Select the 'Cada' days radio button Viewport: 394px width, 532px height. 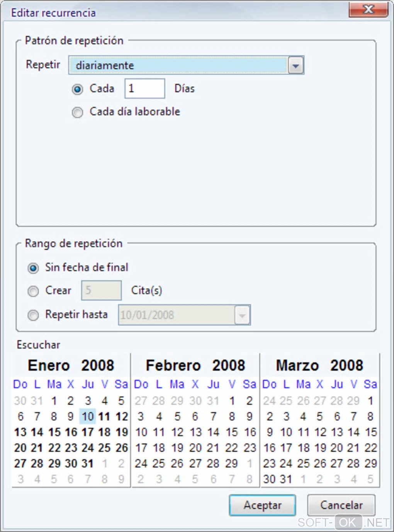click(78, 90)
